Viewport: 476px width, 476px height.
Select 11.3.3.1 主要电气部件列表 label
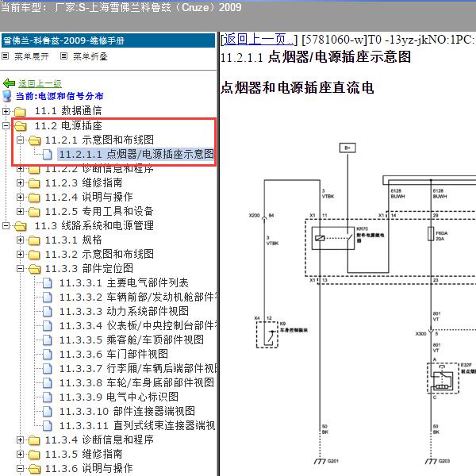click(124, 283)
